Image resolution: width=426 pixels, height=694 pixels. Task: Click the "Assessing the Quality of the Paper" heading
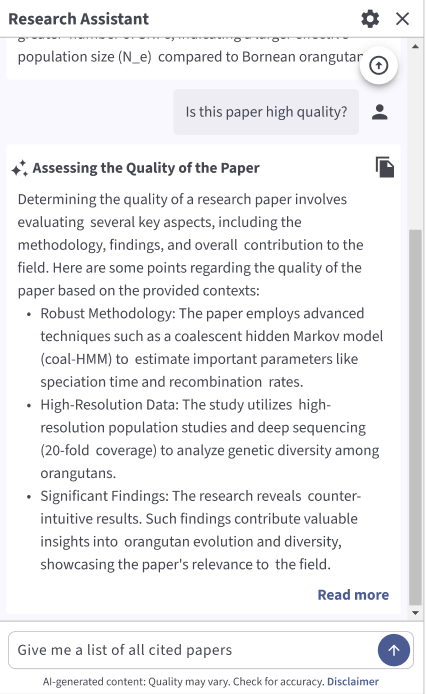pyautogui.click(x=146, y=168)
